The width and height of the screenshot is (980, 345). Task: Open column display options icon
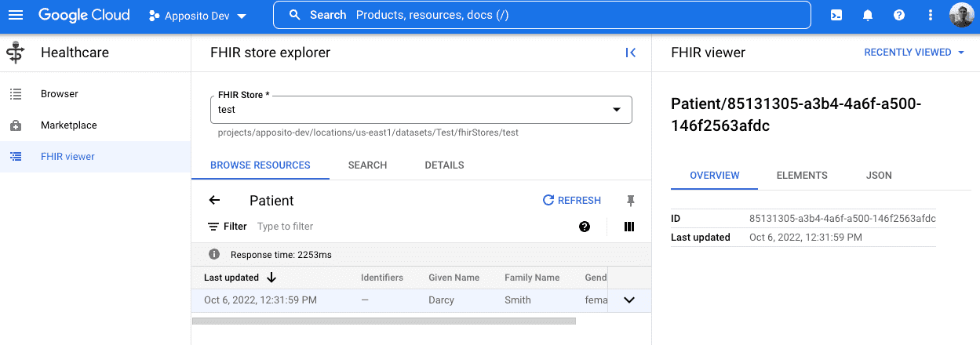pos(628,227)
